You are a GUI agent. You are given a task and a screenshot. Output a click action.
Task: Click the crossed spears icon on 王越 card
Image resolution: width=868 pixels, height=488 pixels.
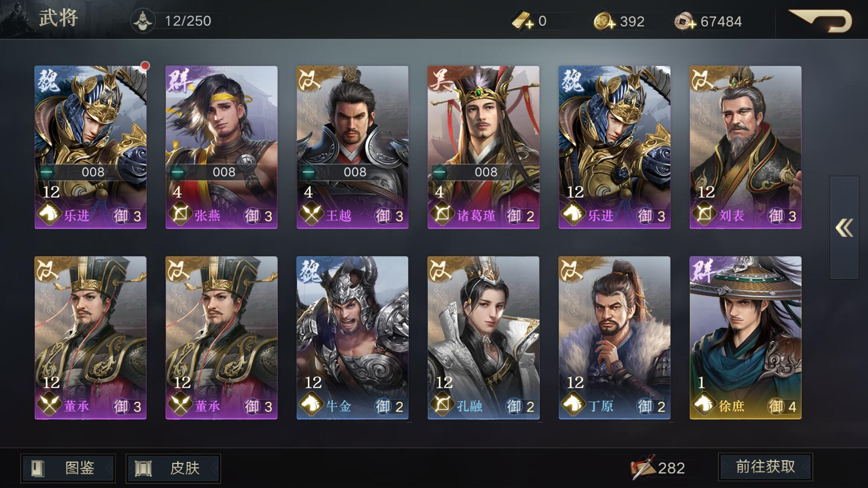pos(311,214)
